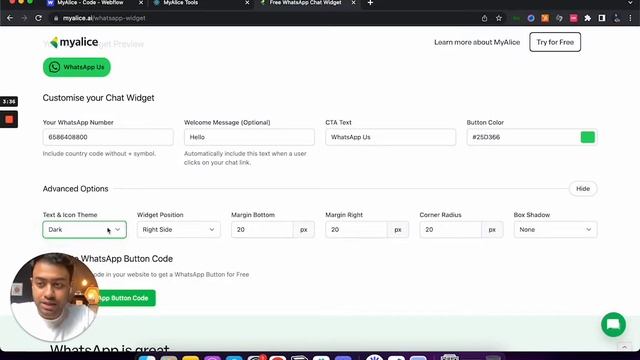The height and width of the screenshot is (360, 640).
Task: Open the extensions puzzle icon
Action: pyautogui.click(x=588, y=18)
